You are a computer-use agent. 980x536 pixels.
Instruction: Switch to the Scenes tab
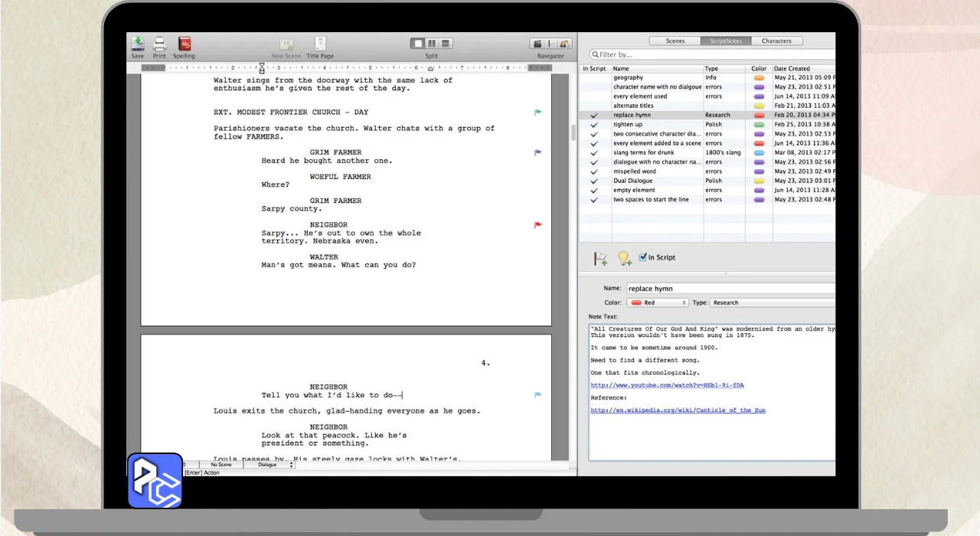coord(675,41)
